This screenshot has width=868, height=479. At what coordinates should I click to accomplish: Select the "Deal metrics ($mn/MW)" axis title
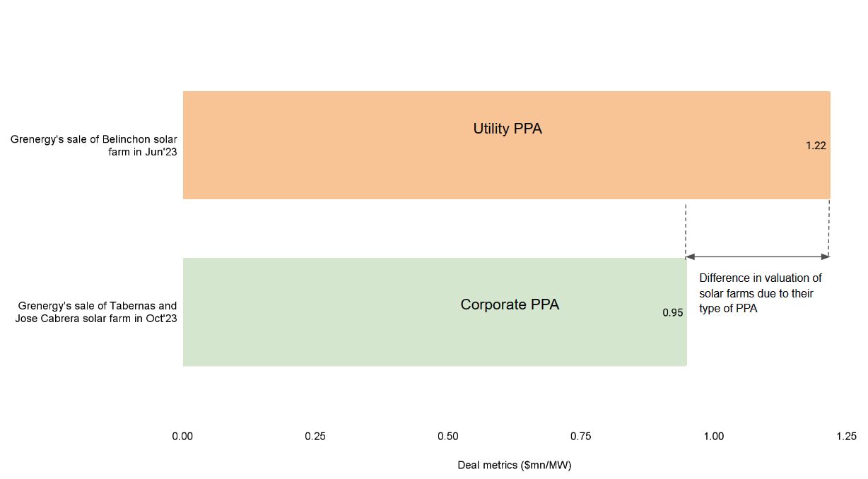(515, 465)
